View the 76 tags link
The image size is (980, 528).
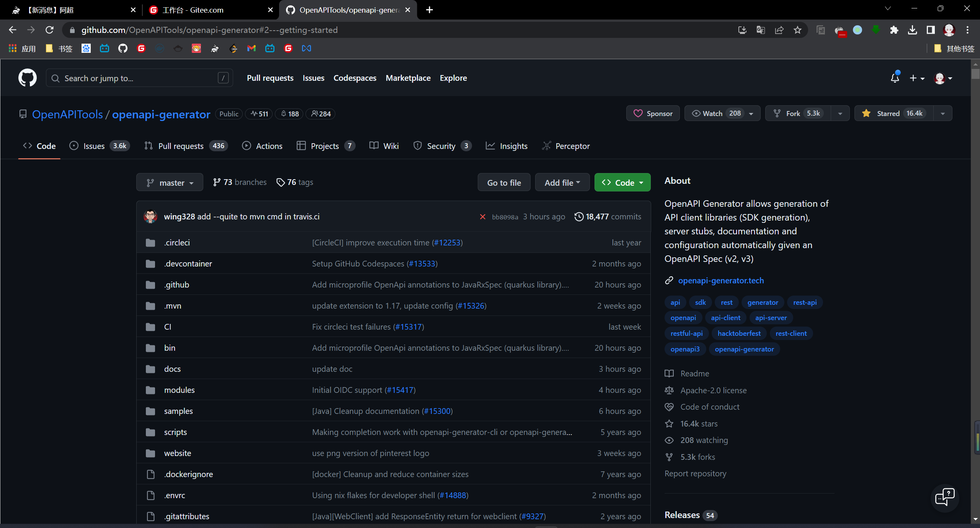click(295, 182)
